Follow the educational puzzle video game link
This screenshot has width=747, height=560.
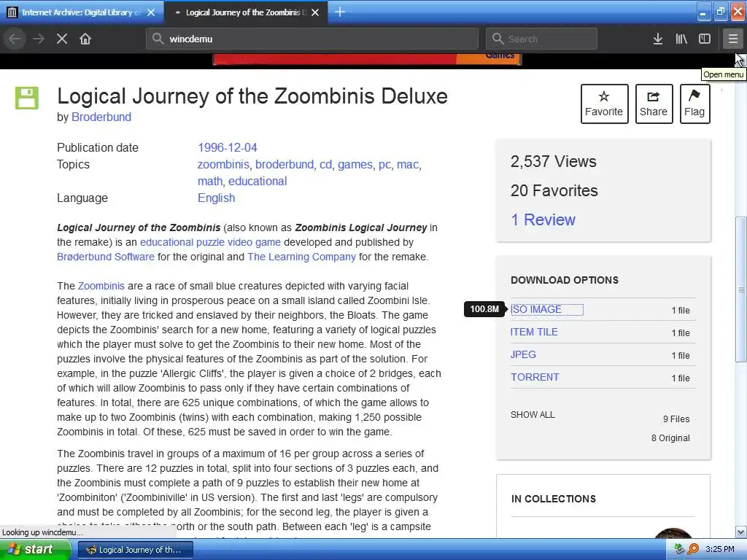210,242
